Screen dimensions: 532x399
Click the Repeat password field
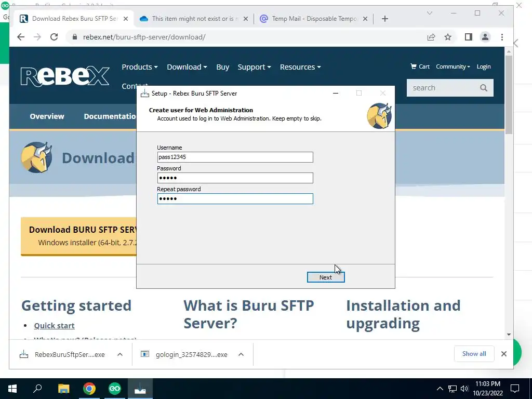(235, 199)
